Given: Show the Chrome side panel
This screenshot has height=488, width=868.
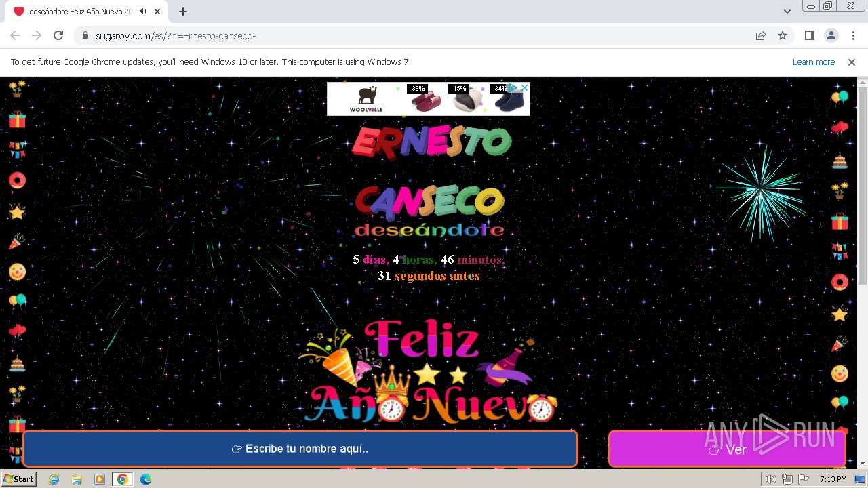Looking at the screenshot, I should (809, 35).
